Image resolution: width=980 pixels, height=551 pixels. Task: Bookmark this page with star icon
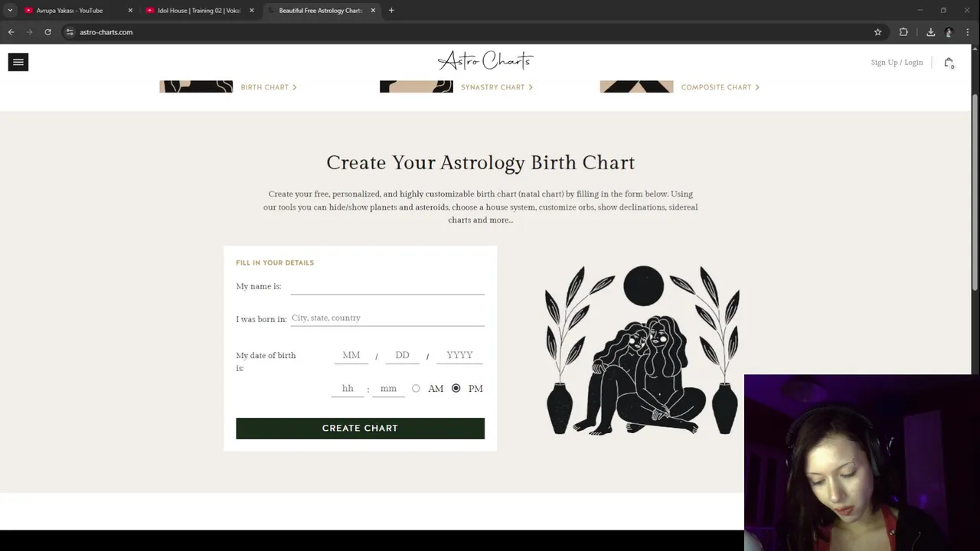877,32
